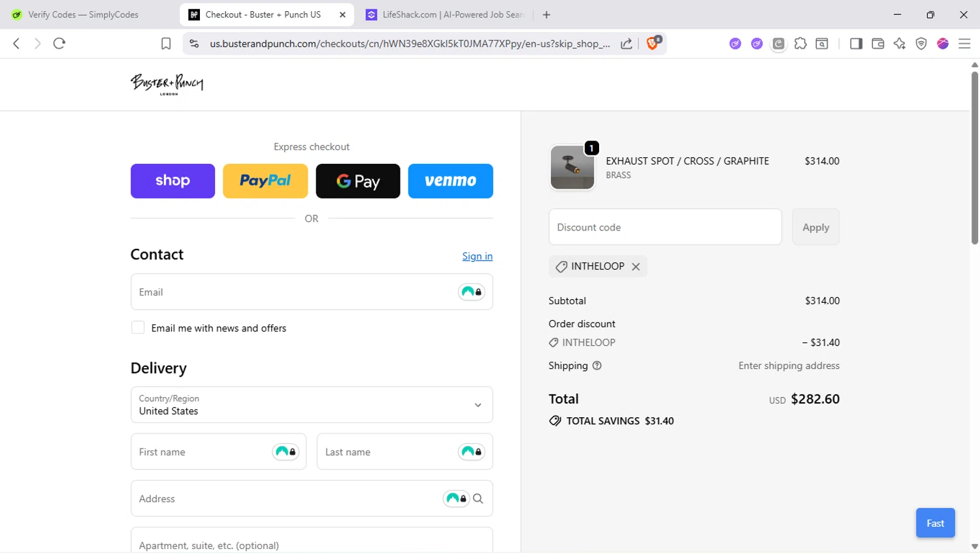Click the shipping help question mark icon
Screen dimensions: 980x553
[x=596, y=366]
